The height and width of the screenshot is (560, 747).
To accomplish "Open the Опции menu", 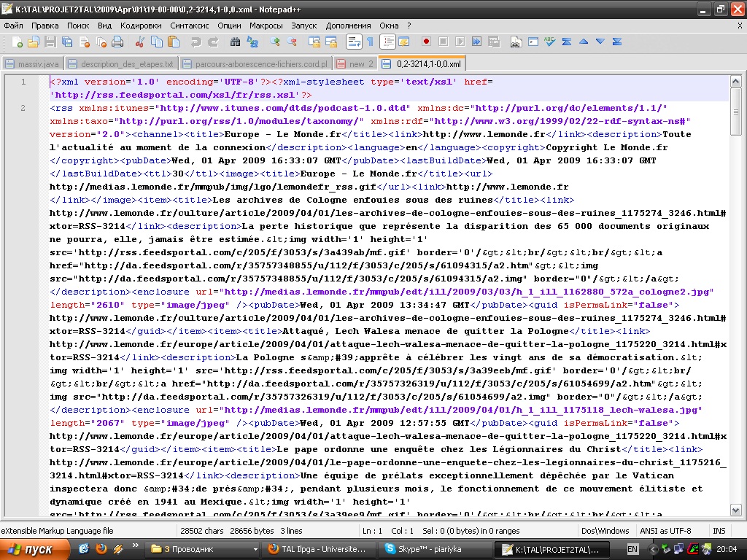I will 229,26.
